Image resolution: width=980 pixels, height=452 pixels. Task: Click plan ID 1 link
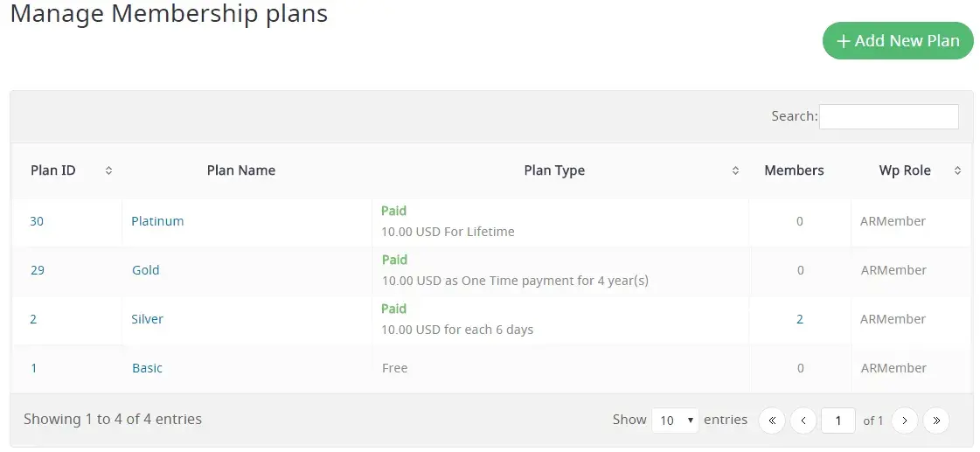[x=34, y=368]
